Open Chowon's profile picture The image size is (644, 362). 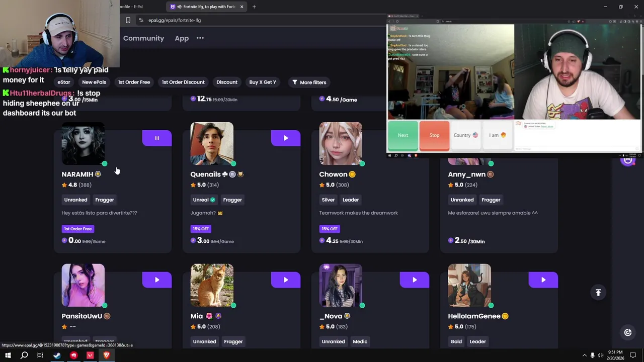point(341,143)
